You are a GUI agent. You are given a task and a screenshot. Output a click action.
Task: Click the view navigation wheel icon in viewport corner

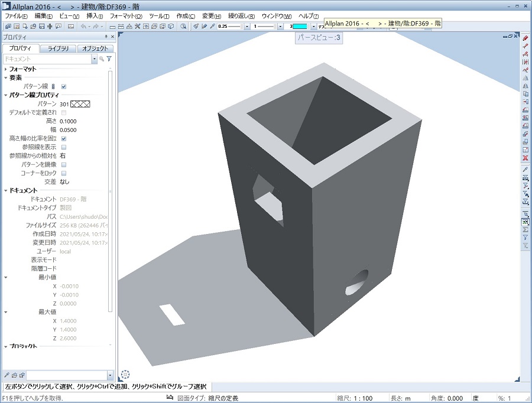125,374
